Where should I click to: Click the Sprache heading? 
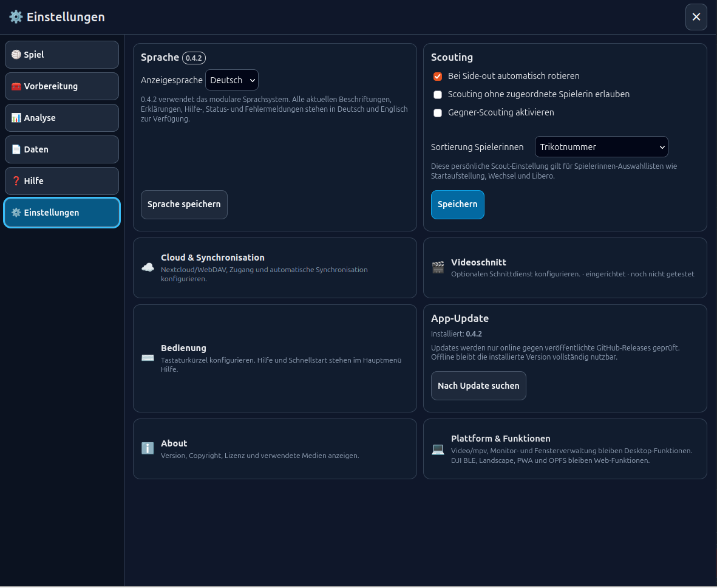click(x=160, y=57)
